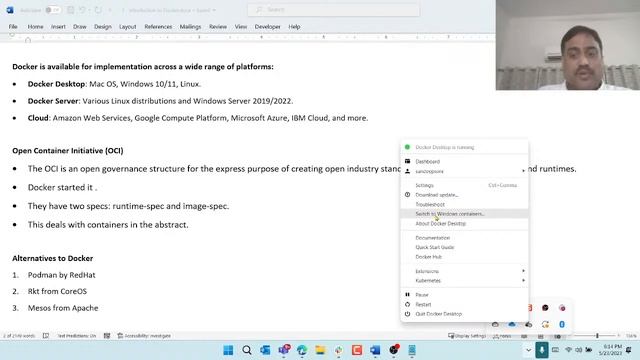The image size is (640, 360).
Task: Open the File menu tab
Action: [13, 27]
